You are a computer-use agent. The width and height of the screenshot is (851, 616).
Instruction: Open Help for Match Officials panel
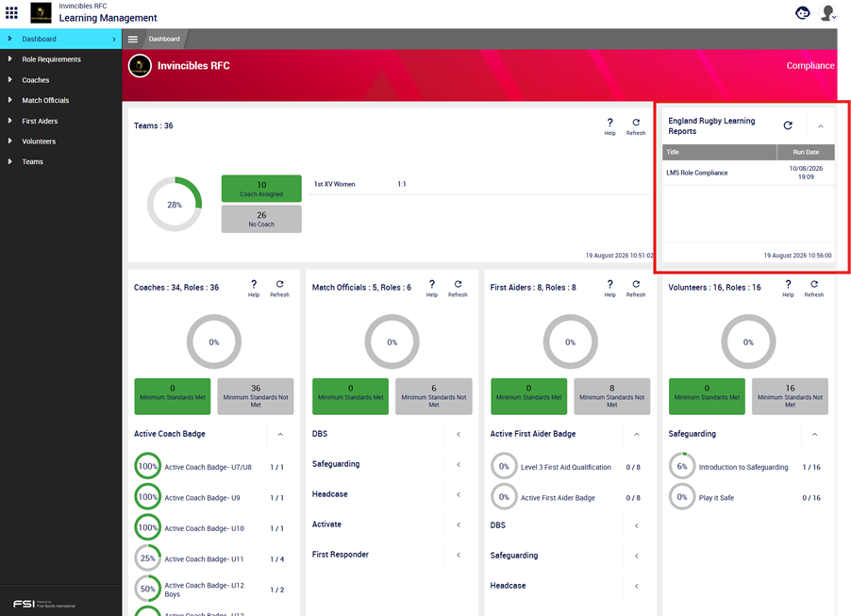[x=431, y=288]
